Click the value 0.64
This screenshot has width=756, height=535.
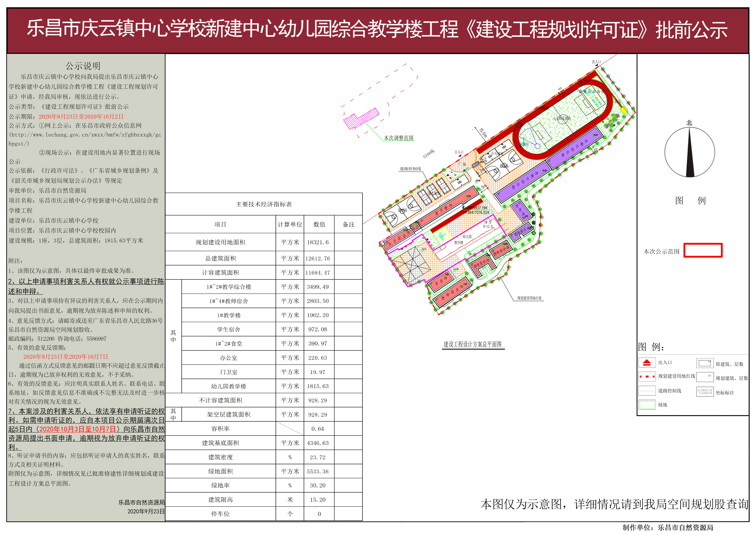318,429
